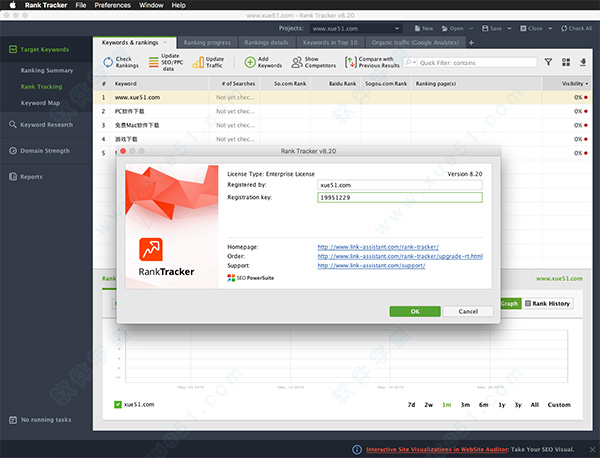Click OK in registration dialog
Viewport: 600px width, 458px height.
(415, 311)
